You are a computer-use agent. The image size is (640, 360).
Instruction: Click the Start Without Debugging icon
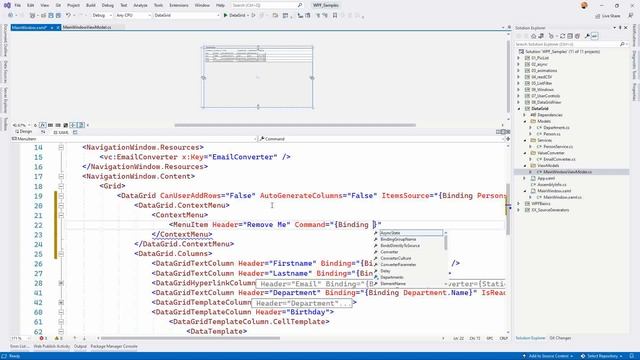[253, 15]
